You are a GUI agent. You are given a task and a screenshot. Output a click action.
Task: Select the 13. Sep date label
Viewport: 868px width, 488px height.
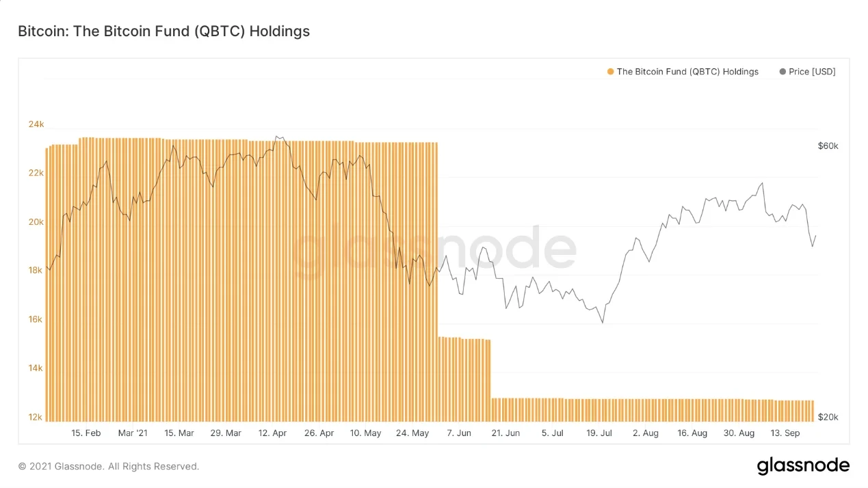[x=785, y=433]
